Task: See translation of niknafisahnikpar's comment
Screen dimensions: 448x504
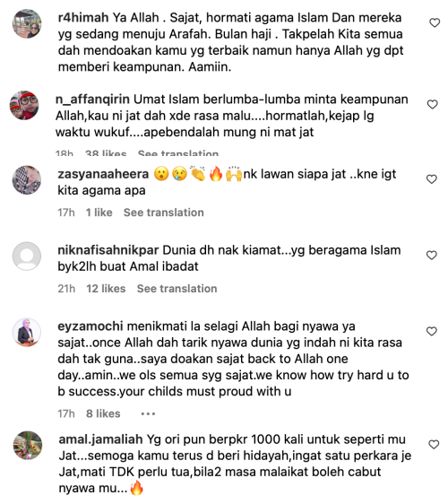Action: coord(177,289)
